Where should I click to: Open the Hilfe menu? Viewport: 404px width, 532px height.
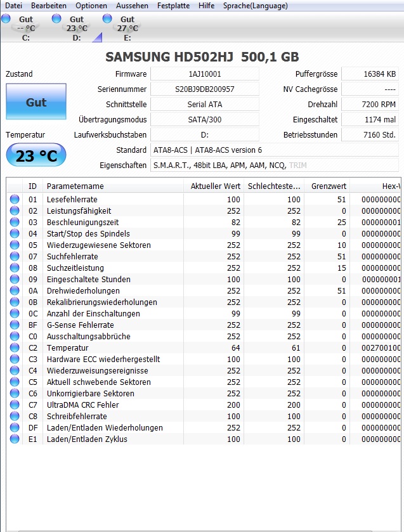(x=206, y=6)
